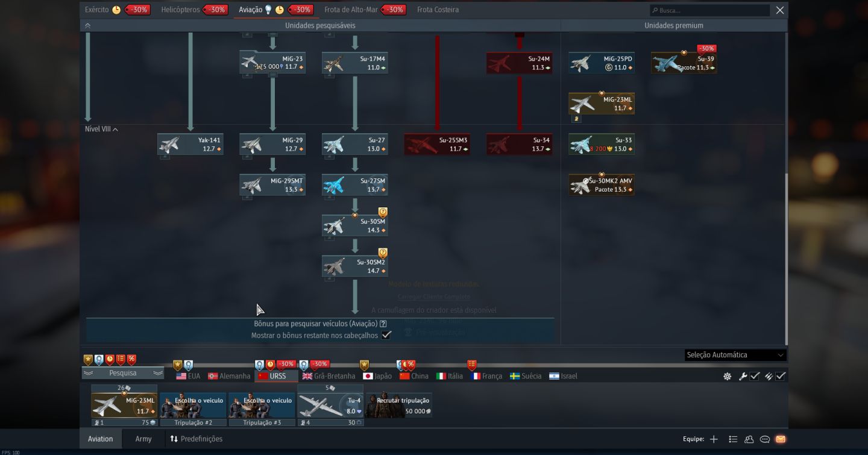Collapse tree with the double-chevron at top left
The height and width of the screenshot is (455, 868).
87,25
